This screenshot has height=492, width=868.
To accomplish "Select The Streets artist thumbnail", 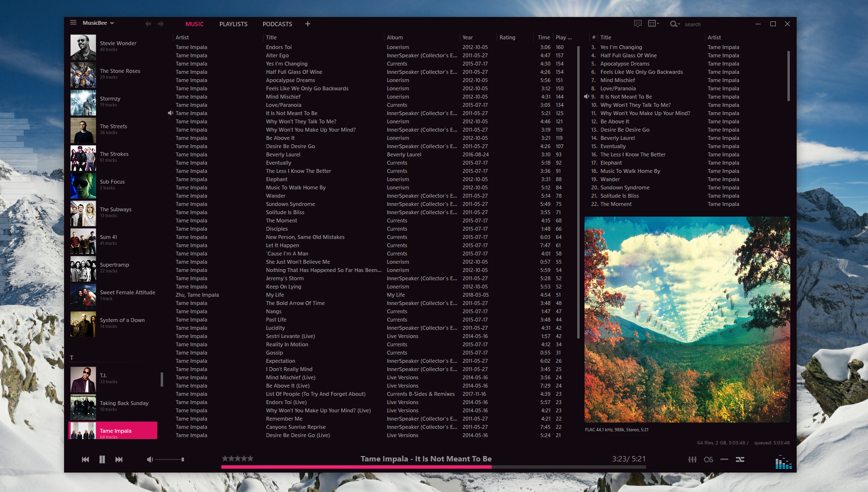I will tap(83, 130).
